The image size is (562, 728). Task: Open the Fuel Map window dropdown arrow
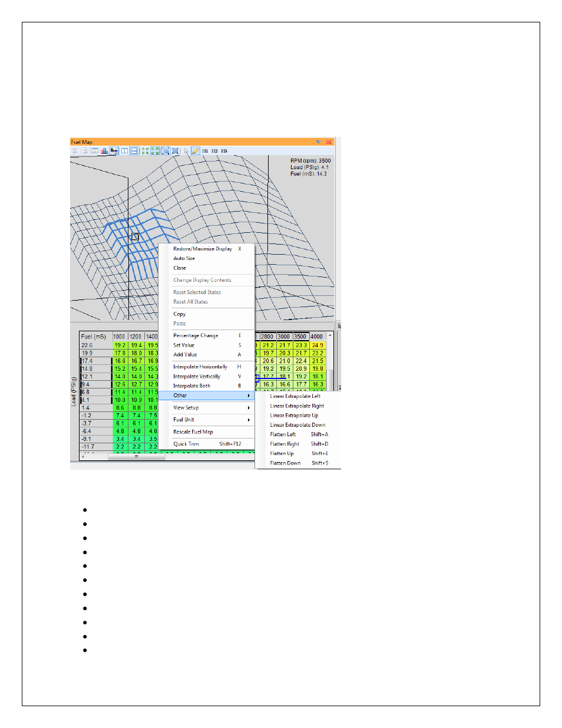pyautogui.click(x=319, y=142)
